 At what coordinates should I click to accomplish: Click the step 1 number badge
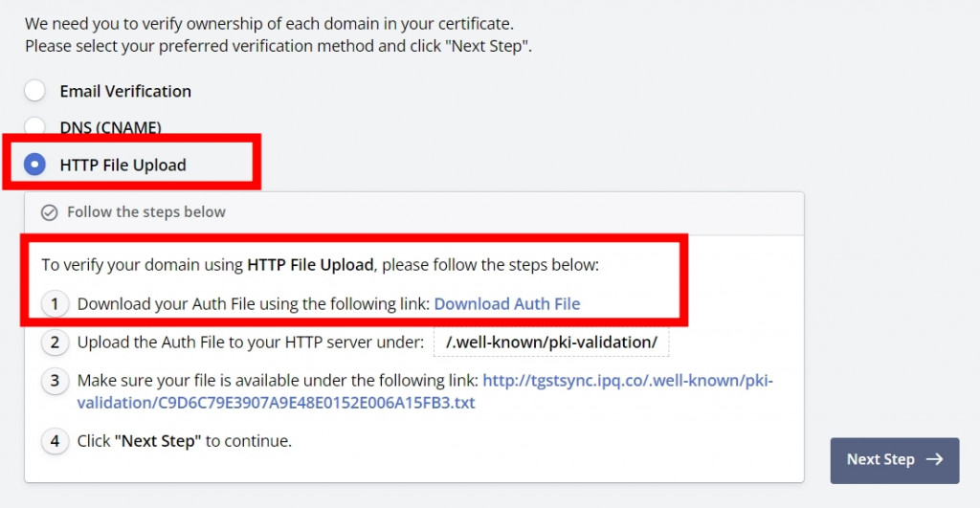pos(55,304)
